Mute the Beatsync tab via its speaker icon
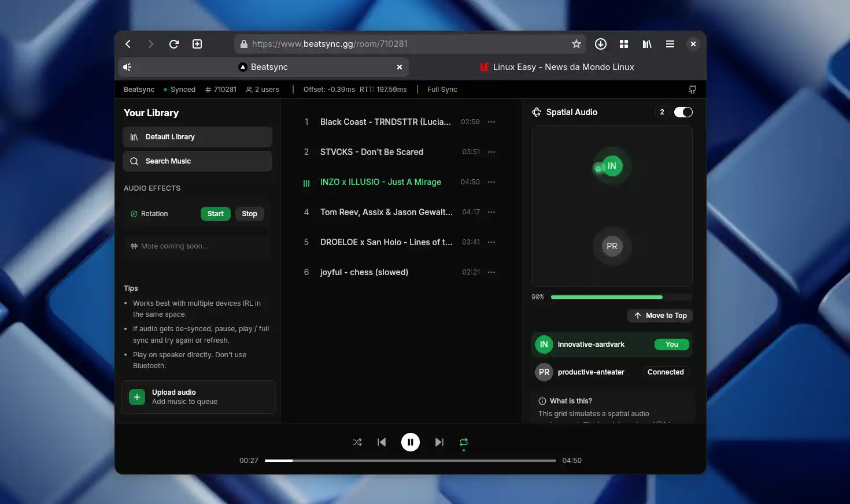The height and width of the screenshot is (504, 850). (127, 67)
